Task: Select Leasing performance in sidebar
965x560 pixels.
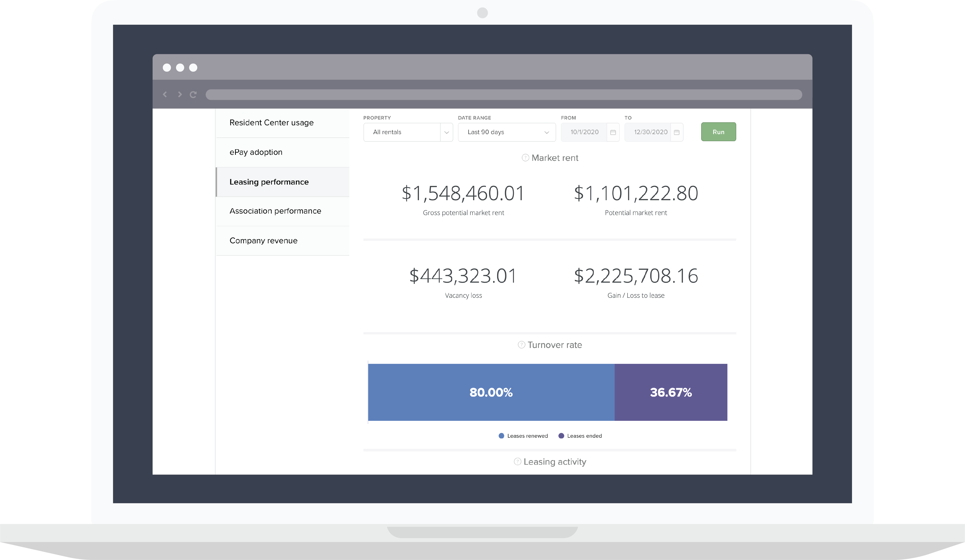Action: pyautogui.click(x=282, y=182)
